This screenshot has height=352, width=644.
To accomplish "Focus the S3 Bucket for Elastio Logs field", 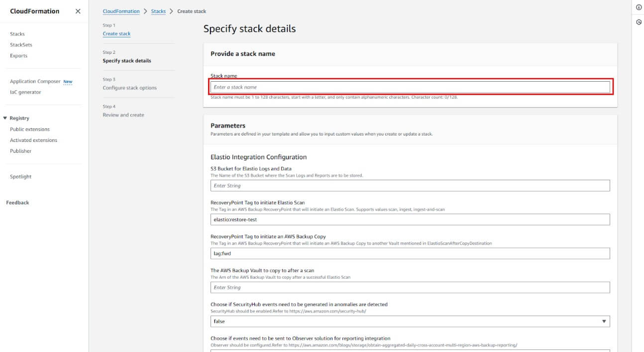I will click(x=410, y=186).
